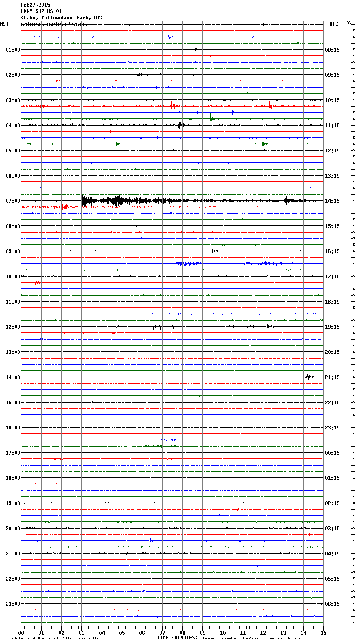Click the 03:15 UTC time label
357x644 pixels.
point(332,529)
